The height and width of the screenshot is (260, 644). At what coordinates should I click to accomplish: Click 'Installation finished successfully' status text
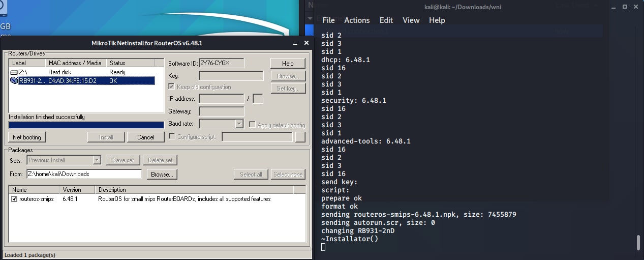tap(47, 117)
